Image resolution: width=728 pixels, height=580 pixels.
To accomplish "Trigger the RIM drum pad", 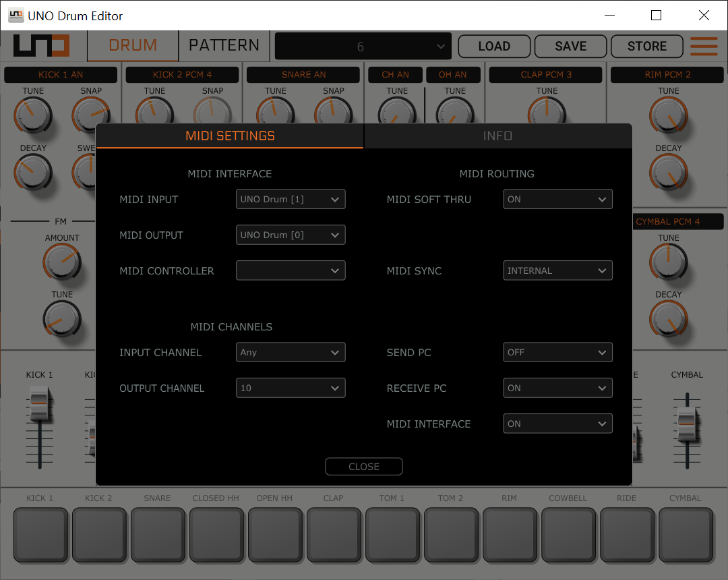I will click(510, 535).
